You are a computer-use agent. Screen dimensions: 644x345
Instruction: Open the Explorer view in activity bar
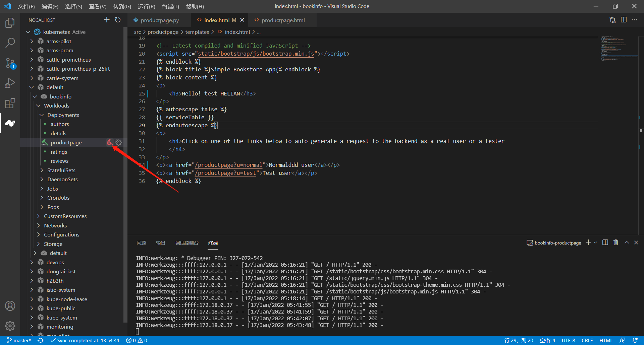coord(10,22)
